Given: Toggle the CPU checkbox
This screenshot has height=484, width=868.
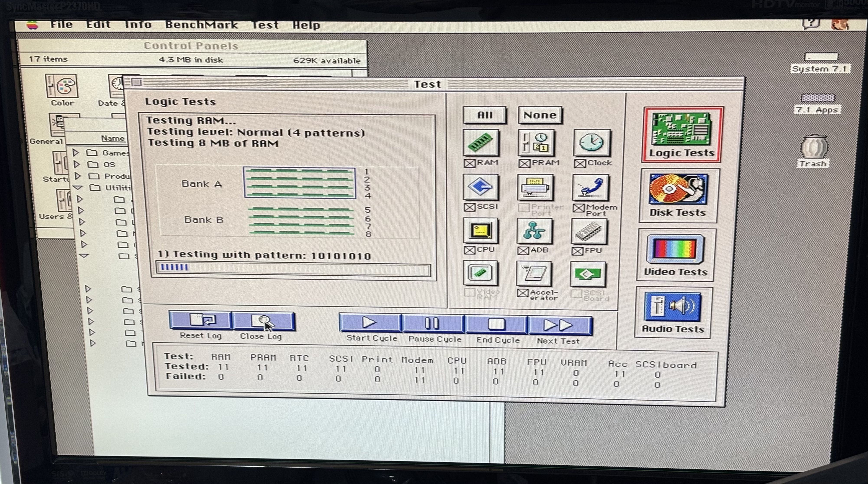Looking at the screenshot, I should [469, 250].
